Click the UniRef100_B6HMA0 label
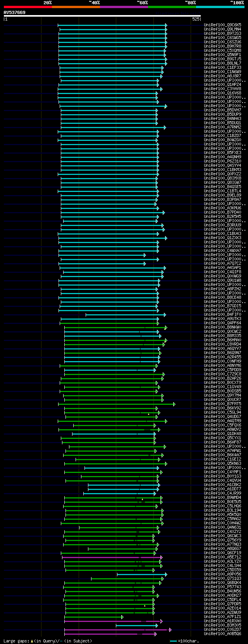Image resolution: width=248 pixels, height=644 pixels. pyautogui.click(x=222, y=340)
